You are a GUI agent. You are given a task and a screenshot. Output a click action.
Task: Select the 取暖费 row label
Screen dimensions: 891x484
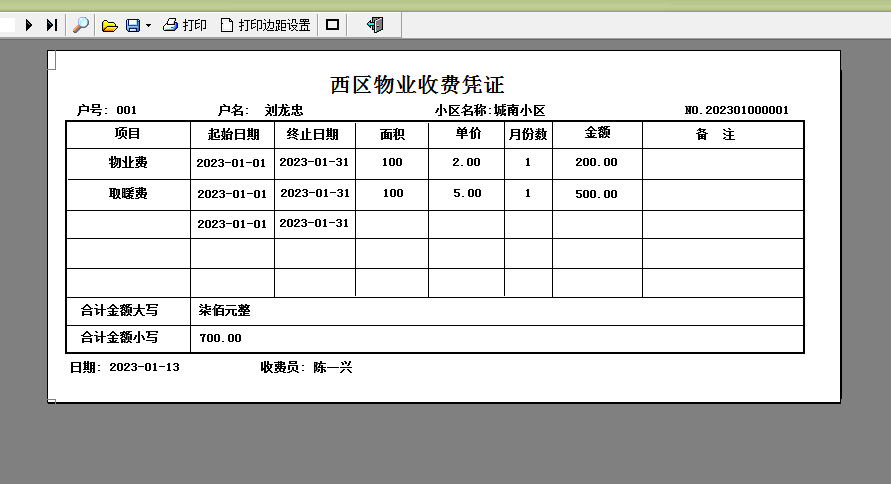tap(128, 194)
